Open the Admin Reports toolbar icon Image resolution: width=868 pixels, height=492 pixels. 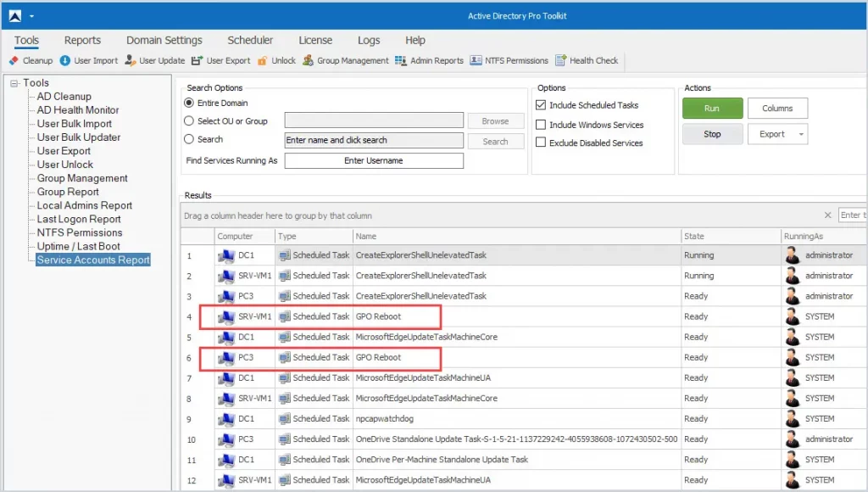(x=401, y=60)
